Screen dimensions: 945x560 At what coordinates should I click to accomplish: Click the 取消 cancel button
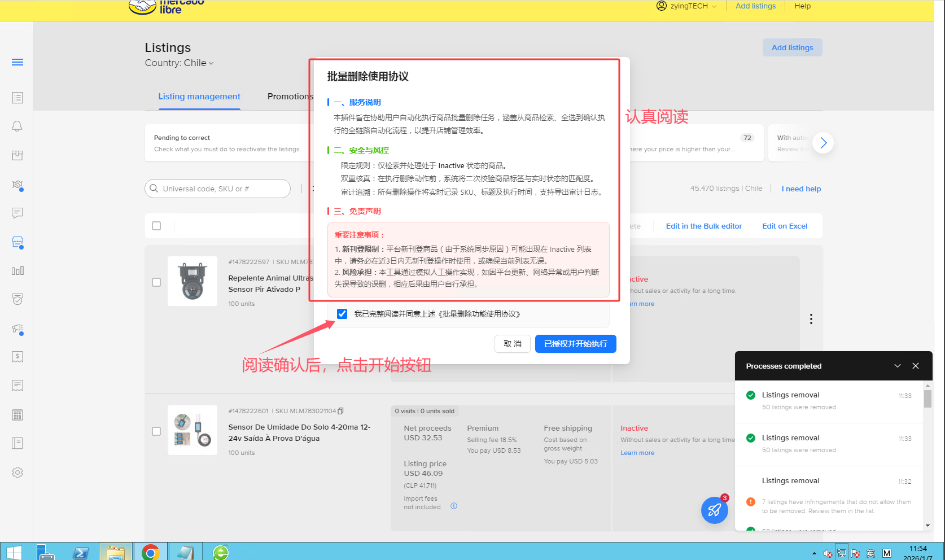(512, 344)
